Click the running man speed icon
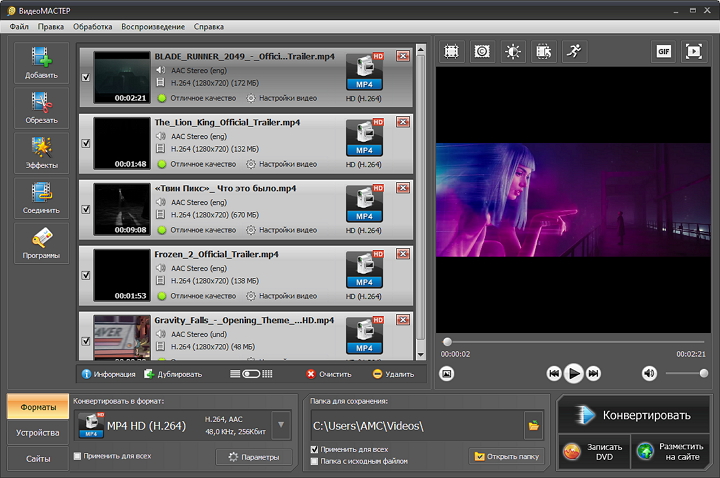 click(x=574, y=51)
